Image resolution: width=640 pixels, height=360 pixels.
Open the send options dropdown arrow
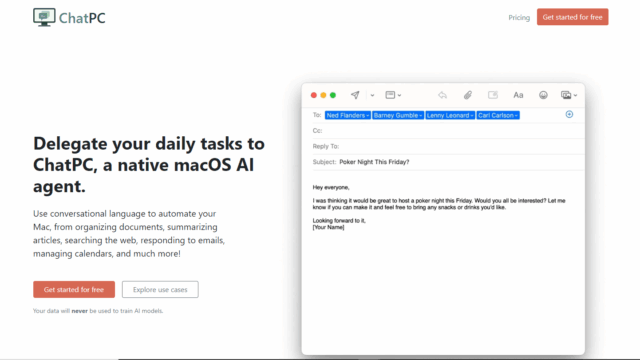click(372, 96)
